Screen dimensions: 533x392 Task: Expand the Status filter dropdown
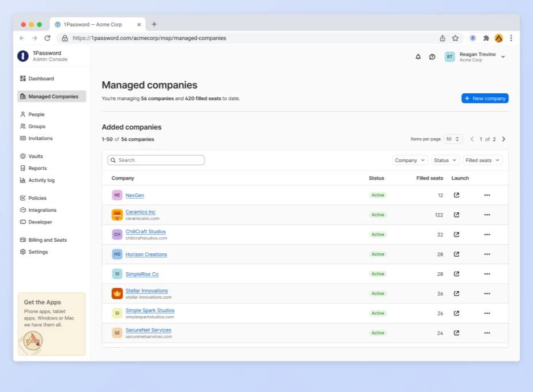445,161
